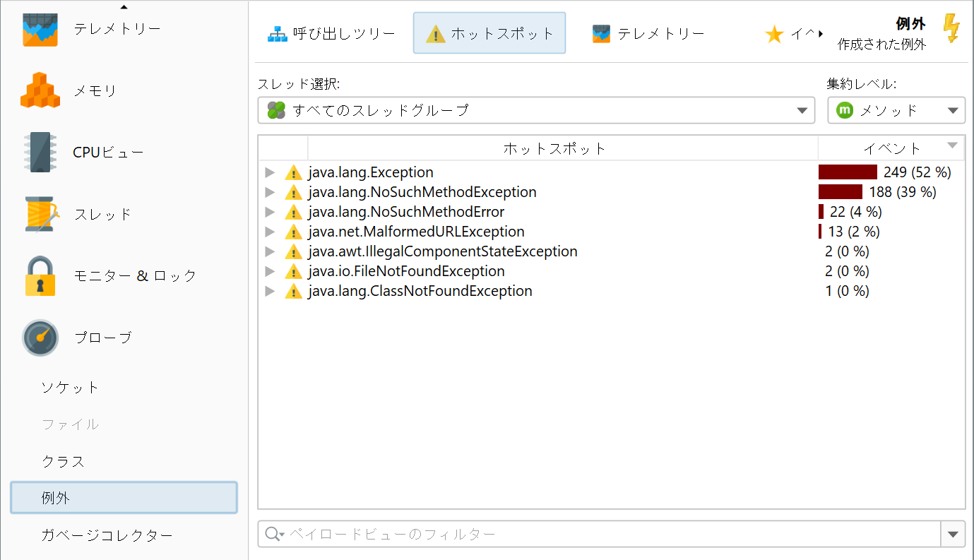Image resolution: width=974 pixels, height=560 pixels.
Task: Click warning icon for java.lang.NoSuchMethodException
Action: coord(293,192)
